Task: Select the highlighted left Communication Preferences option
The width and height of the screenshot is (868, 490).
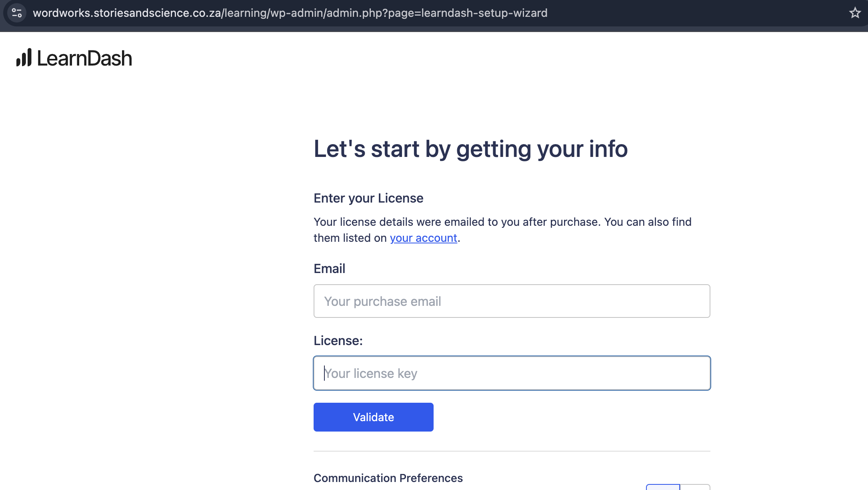Action: pyautogui.click(x=663, y=487)
